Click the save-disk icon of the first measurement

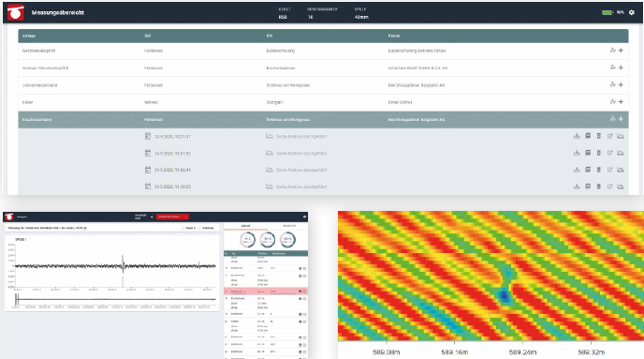pyautogui.click(x=588, y=136)
